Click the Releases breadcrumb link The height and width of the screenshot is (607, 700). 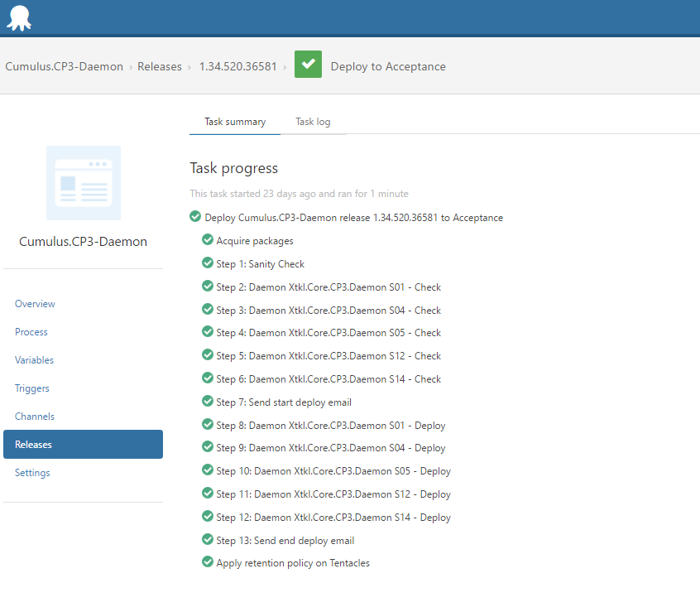click(160, 66)
